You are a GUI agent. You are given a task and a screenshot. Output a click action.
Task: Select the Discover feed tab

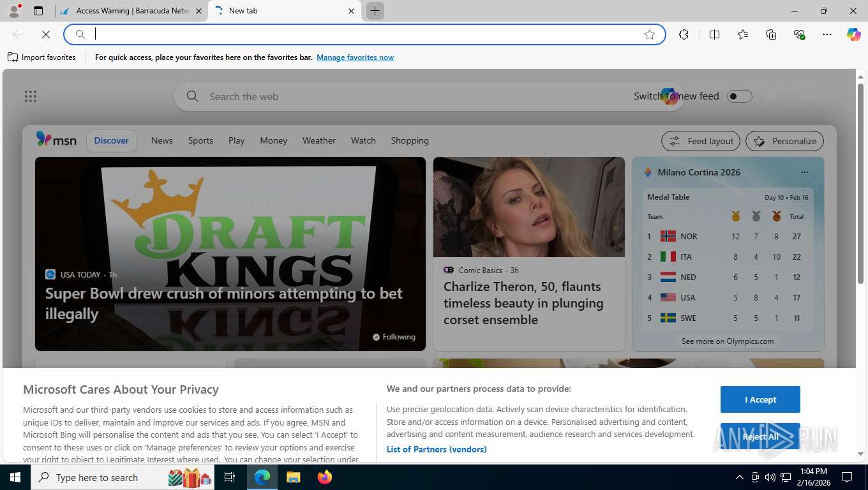tap(111, 140)
